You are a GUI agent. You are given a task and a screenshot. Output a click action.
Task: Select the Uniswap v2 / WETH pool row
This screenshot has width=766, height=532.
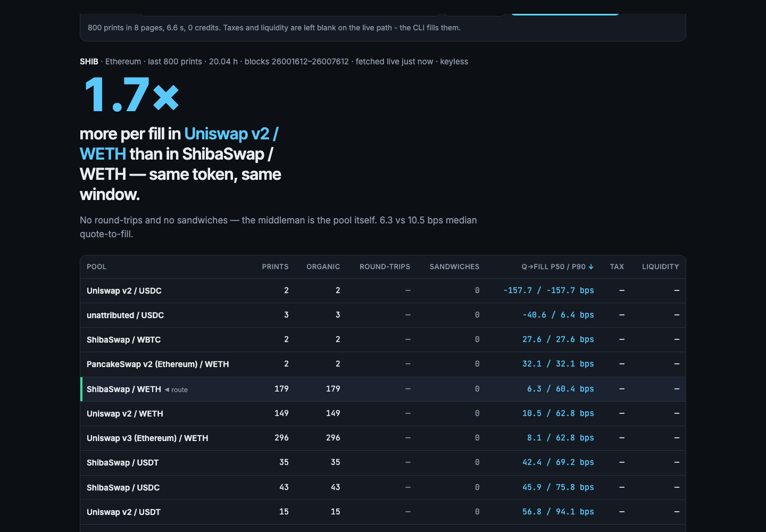[x=382, y=413]
